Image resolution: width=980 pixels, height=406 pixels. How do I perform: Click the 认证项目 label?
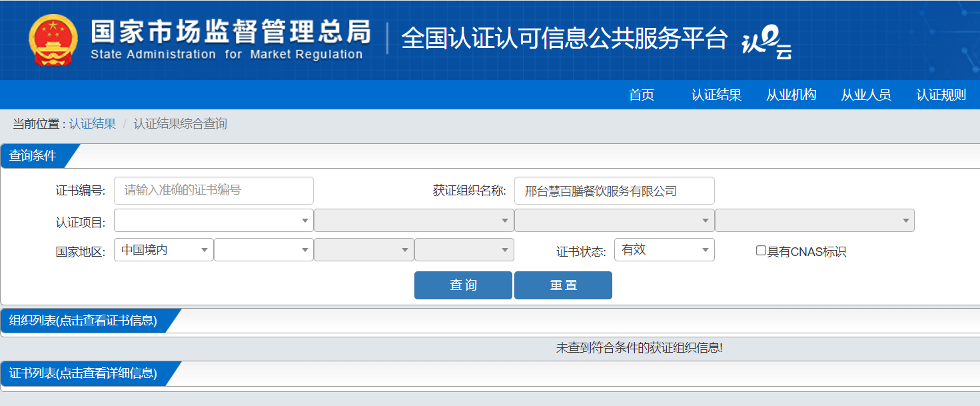tap(80, 223)
